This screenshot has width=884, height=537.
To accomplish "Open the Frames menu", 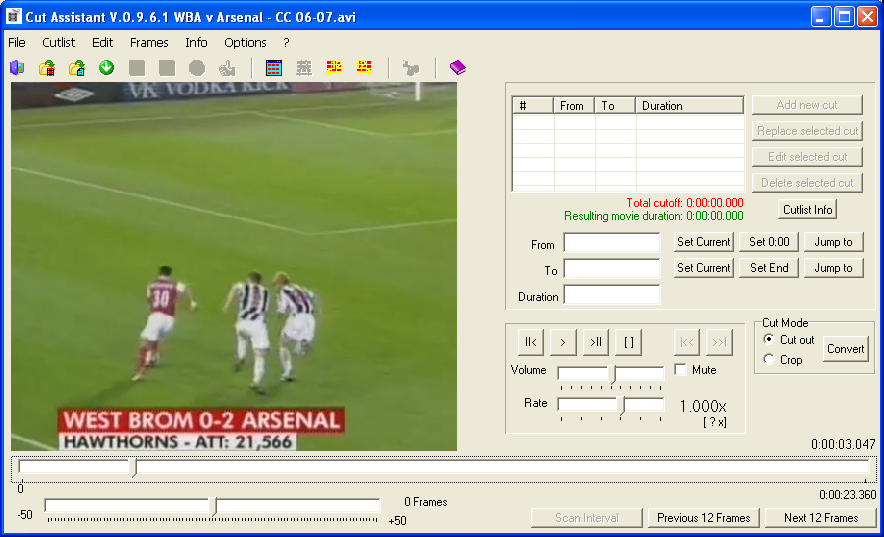I will click(149, 43).
